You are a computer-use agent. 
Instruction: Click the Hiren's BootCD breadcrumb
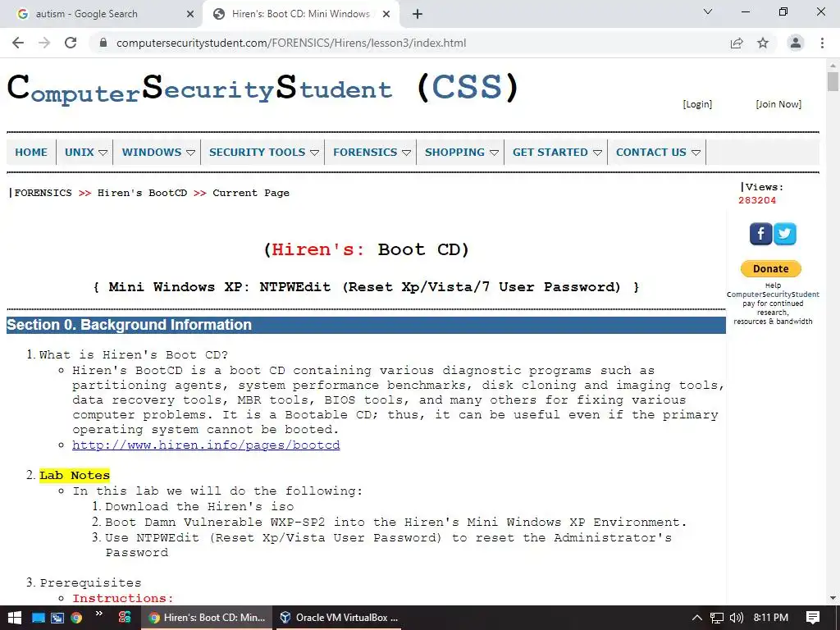coord(142,193)
